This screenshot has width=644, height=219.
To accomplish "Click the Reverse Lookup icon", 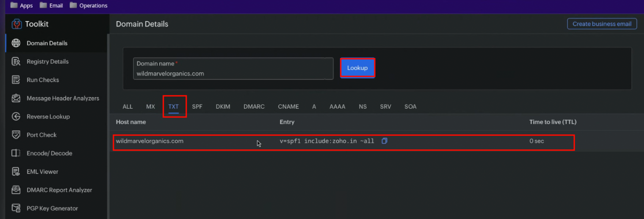I will 16,117.
